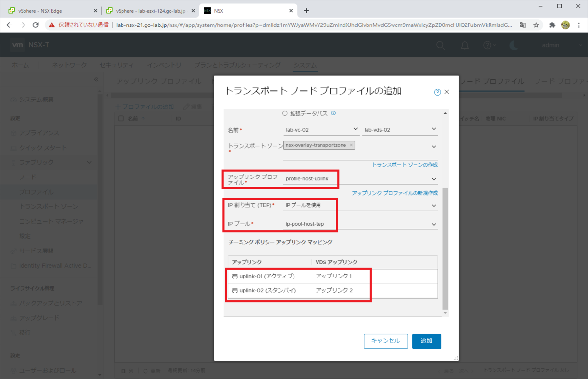Click the vm NSX-T logo
Viewport: 588px width, 379px height.
(30, 45)
